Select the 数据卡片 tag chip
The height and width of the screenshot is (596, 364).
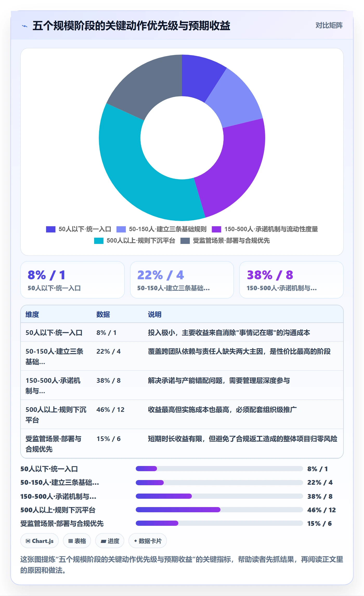pos(148,541)
